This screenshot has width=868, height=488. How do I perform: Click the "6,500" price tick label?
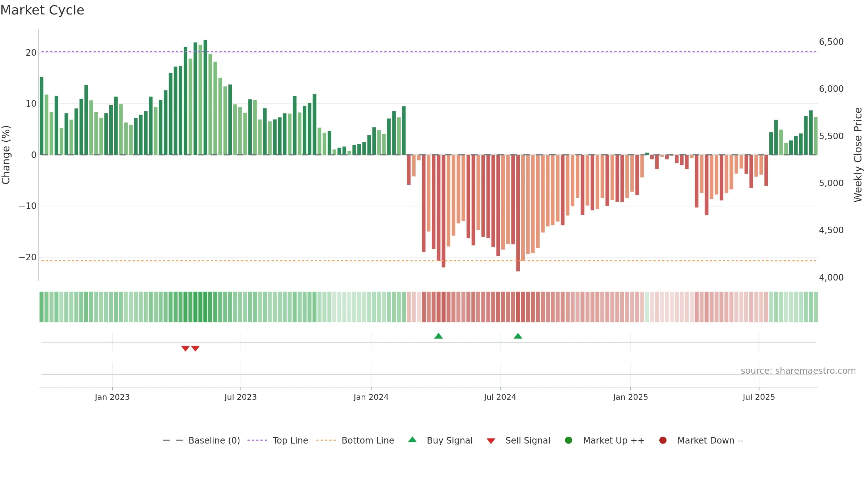831,42
